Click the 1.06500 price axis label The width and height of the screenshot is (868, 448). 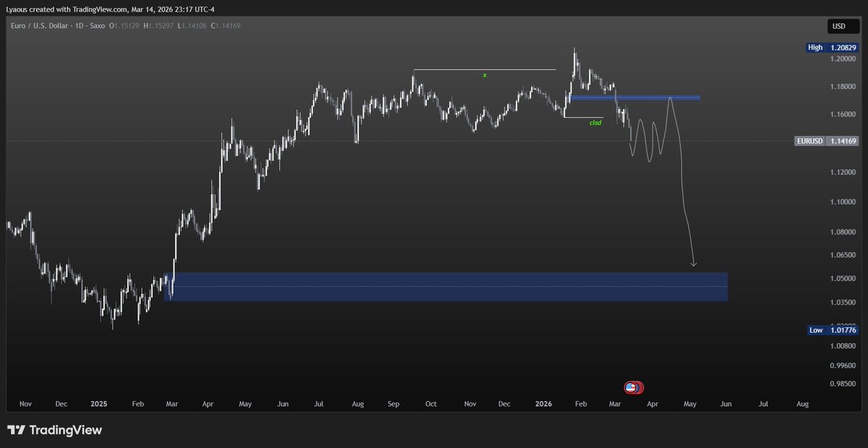tap(842, 255)
